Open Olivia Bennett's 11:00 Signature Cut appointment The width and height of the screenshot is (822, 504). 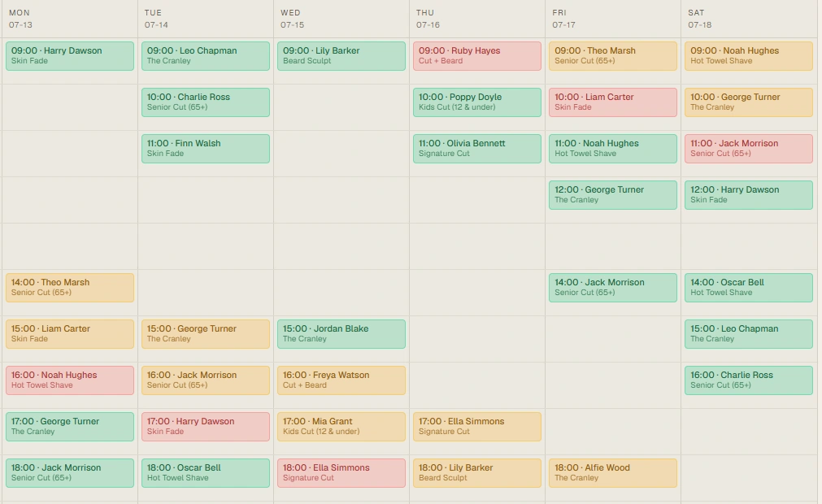477,149
